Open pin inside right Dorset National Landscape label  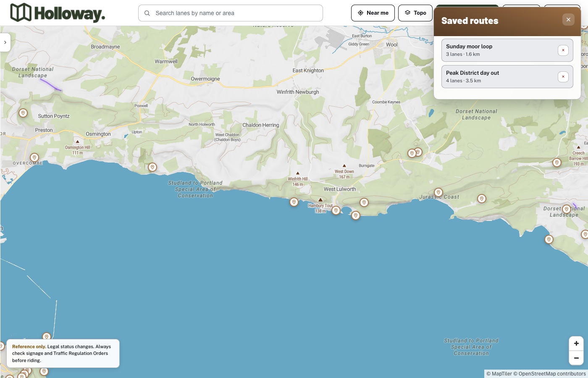(x=567, y=209)
